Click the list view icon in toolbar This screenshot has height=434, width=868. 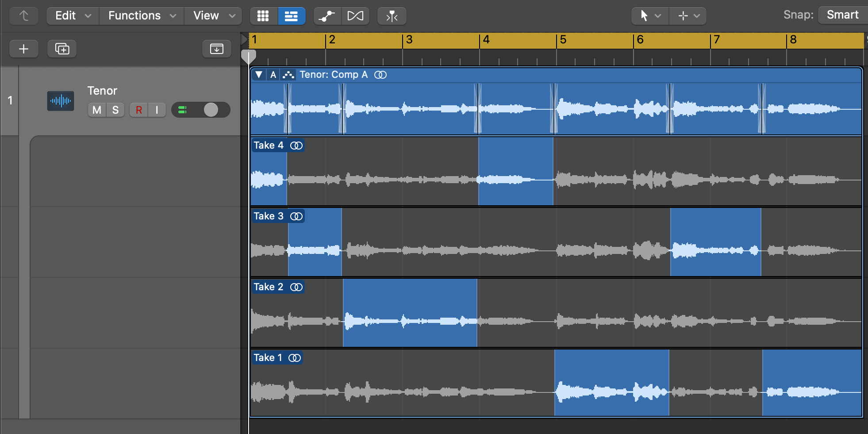point(291,16)
